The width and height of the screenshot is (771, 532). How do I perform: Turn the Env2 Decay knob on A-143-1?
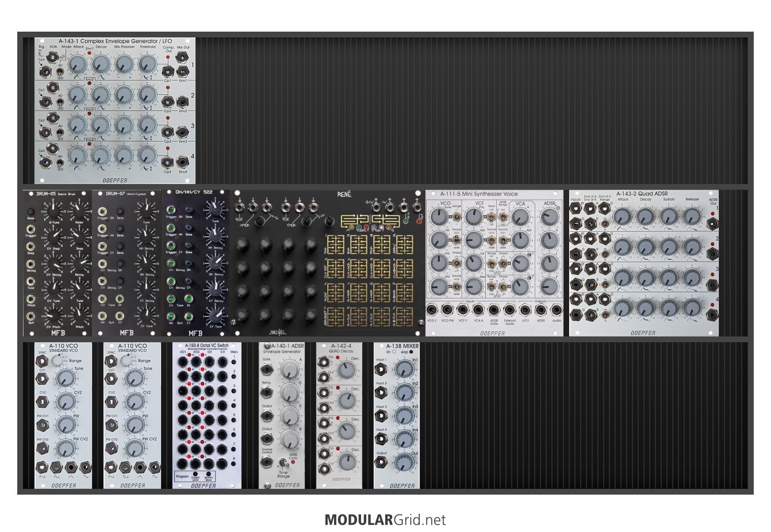coord(101,95)
